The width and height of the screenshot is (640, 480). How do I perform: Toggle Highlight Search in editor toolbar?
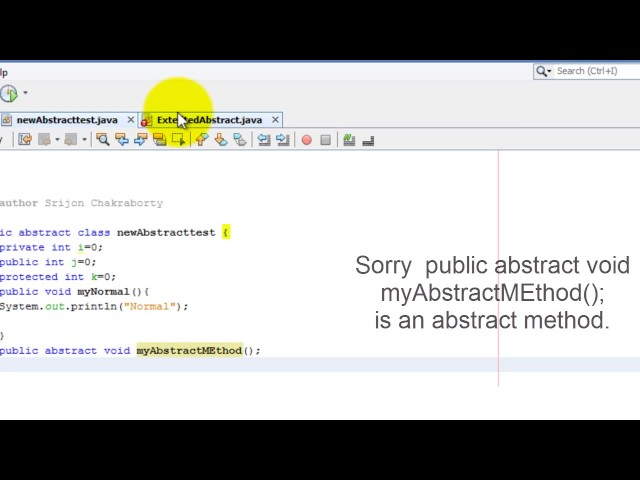160,140
